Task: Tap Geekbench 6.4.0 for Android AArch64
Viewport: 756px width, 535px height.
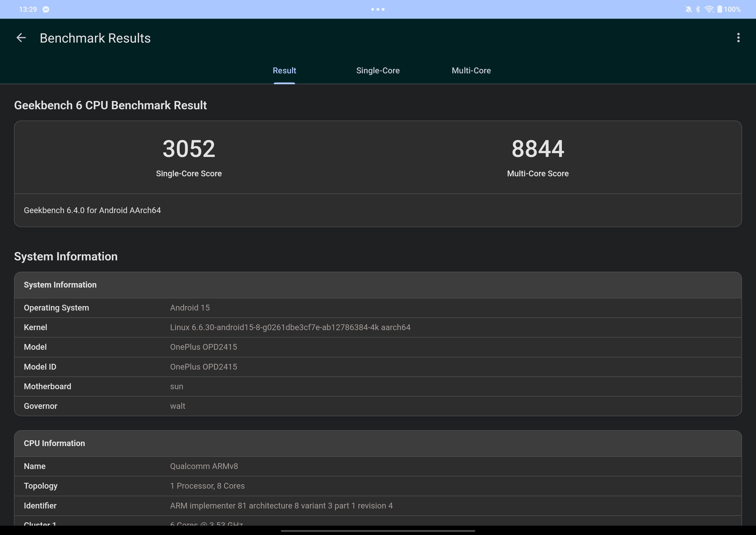Action: [92, 210]
